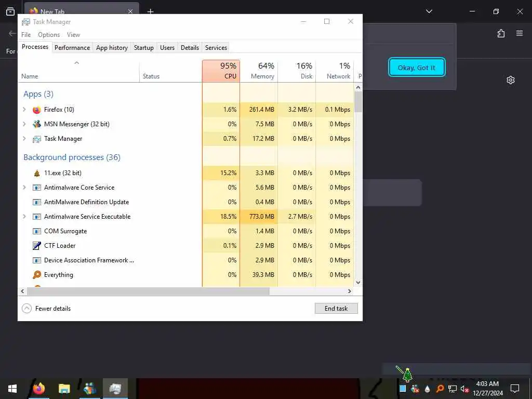Click the taskbar clock showing 4:03 AM
Viewport: 532px width, 399px height.
pos(487,389)
